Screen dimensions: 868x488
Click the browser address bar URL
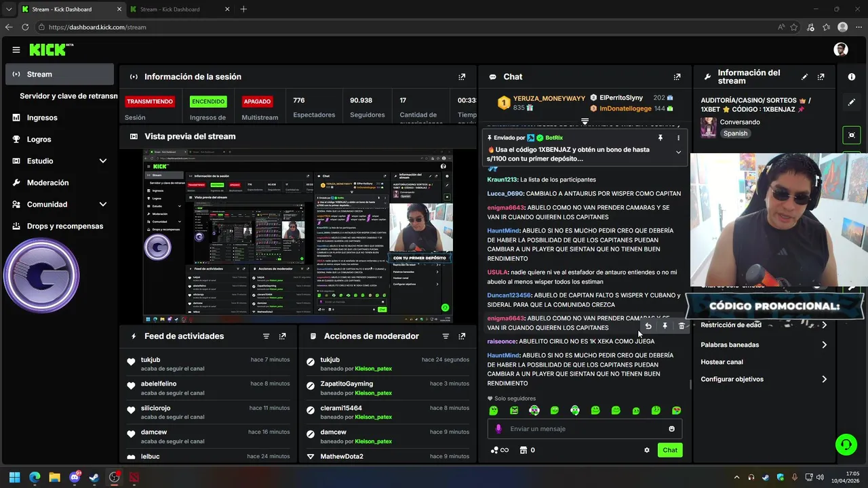[98, 27]
